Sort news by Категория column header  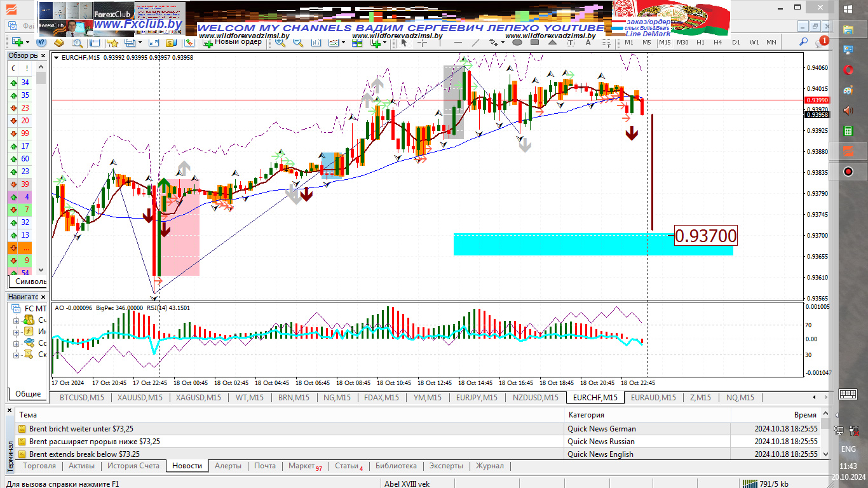tap(648, 414)
